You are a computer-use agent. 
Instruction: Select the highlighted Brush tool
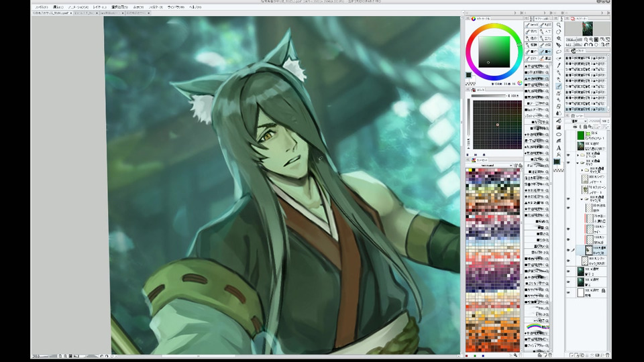(x=559, y=86)
